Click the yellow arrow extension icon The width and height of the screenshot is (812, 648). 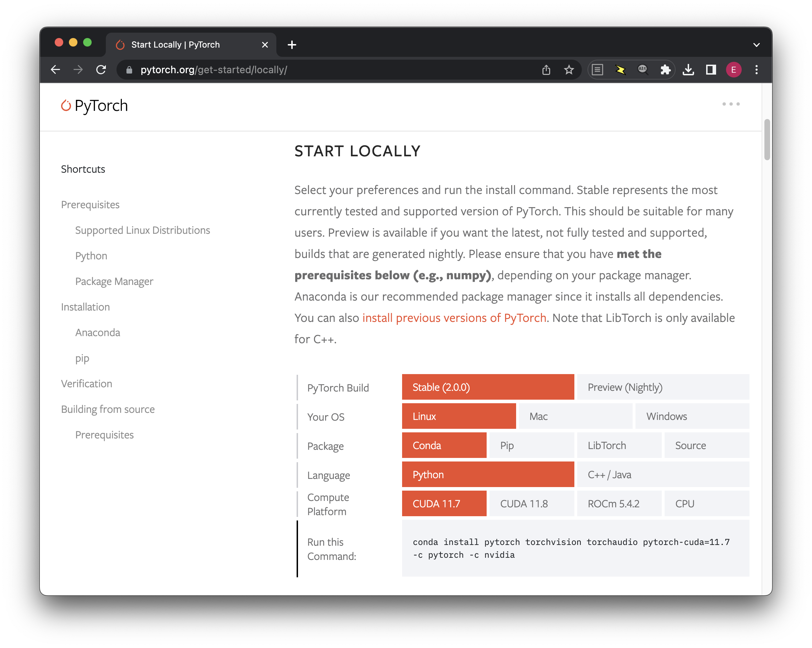click(x=620, y=70)
